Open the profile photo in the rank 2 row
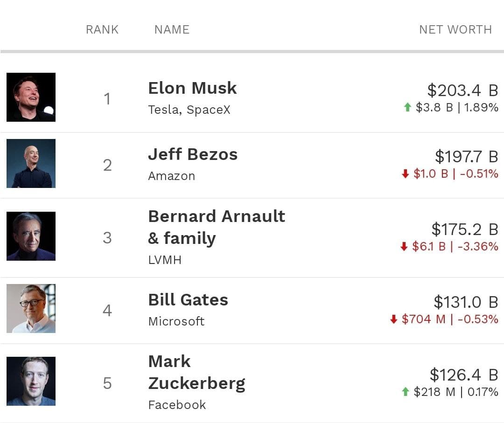 (31, 163)
